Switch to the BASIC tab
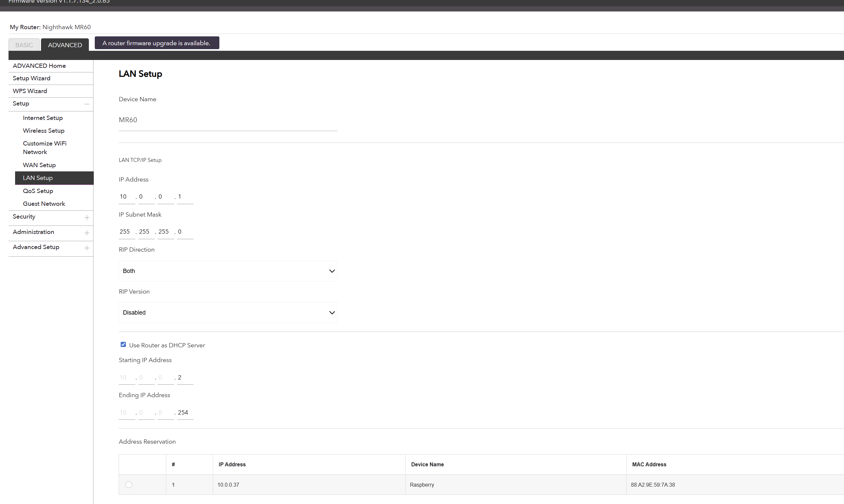This screenshot has height=504, width=844. (x=24, y=45)
